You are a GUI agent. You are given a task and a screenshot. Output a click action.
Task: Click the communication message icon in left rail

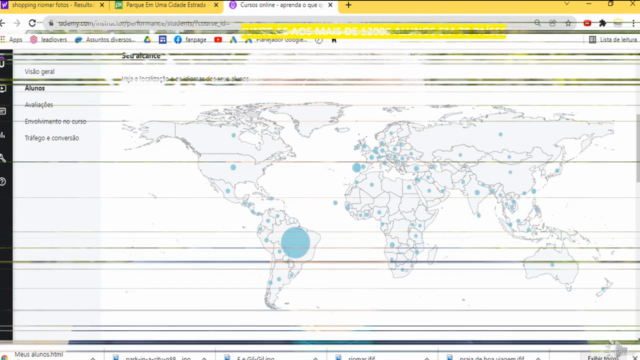(3, 111)
